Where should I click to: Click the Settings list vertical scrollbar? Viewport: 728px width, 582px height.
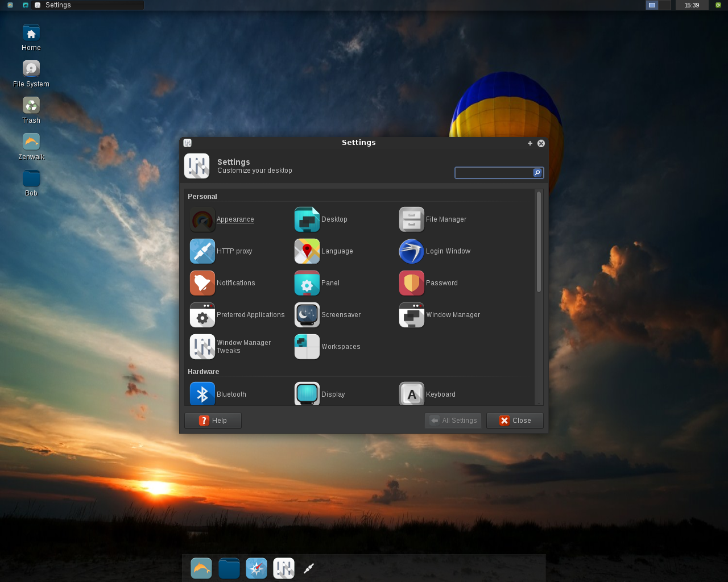pos(539,242)
